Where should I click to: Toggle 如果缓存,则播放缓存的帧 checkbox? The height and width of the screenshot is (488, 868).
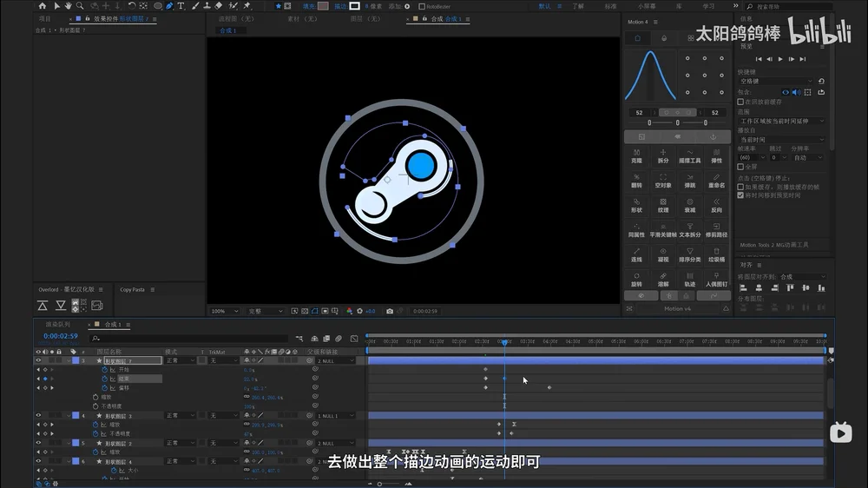(740, 188)
